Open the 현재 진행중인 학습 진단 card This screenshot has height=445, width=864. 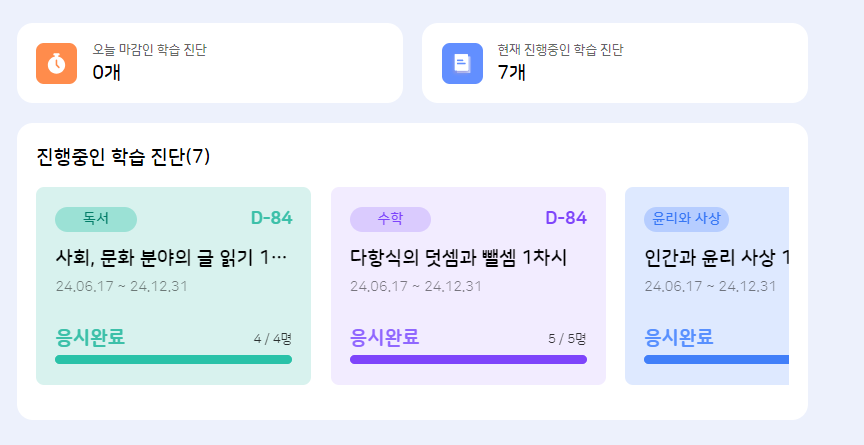click(614, 63)
